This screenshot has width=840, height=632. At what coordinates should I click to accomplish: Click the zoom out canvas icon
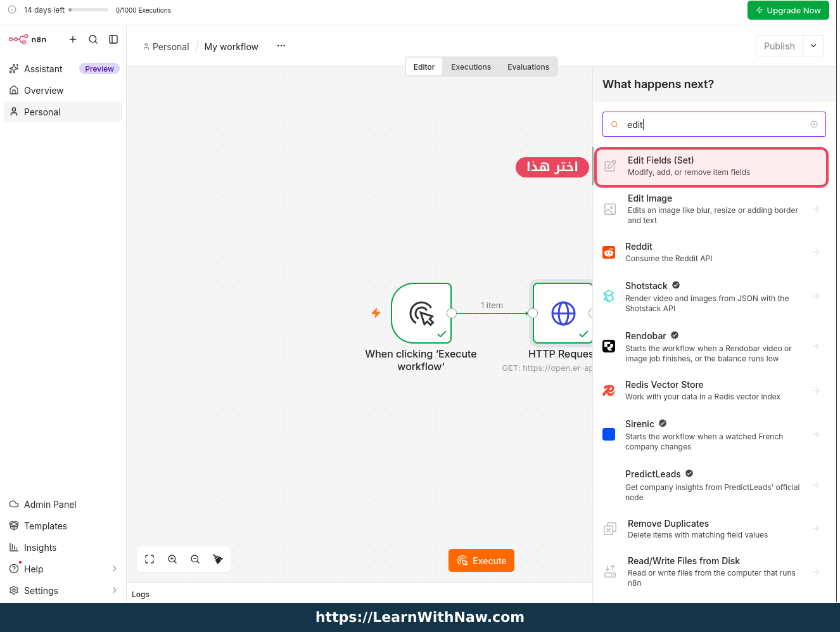195,559
